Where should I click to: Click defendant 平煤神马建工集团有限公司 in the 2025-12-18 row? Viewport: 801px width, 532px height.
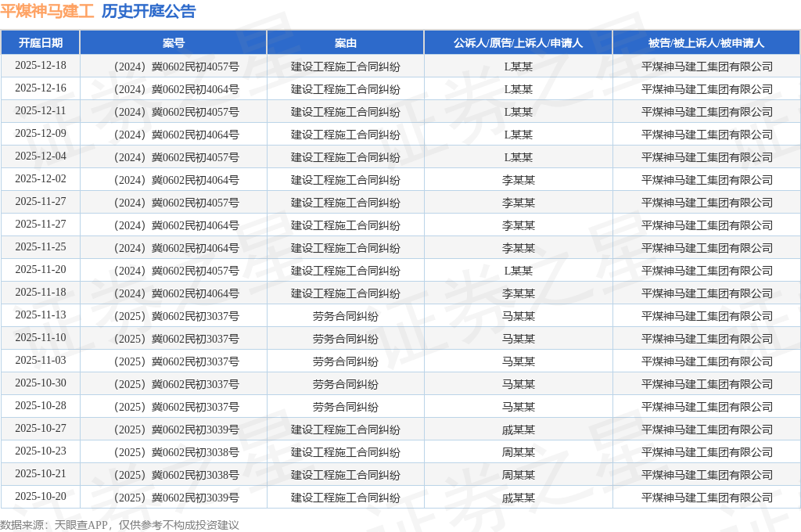pos(706,66)
